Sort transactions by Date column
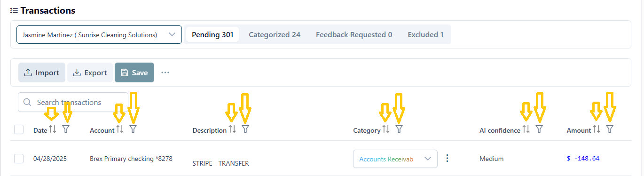Screen dimensions: 644x176 pyautogui.click(x=53, y=129)
